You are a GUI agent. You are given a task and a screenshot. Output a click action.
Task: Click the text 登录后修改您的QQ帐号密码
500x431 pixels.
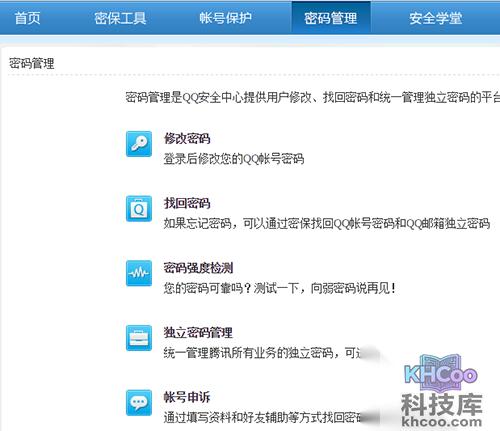(234, 159)
